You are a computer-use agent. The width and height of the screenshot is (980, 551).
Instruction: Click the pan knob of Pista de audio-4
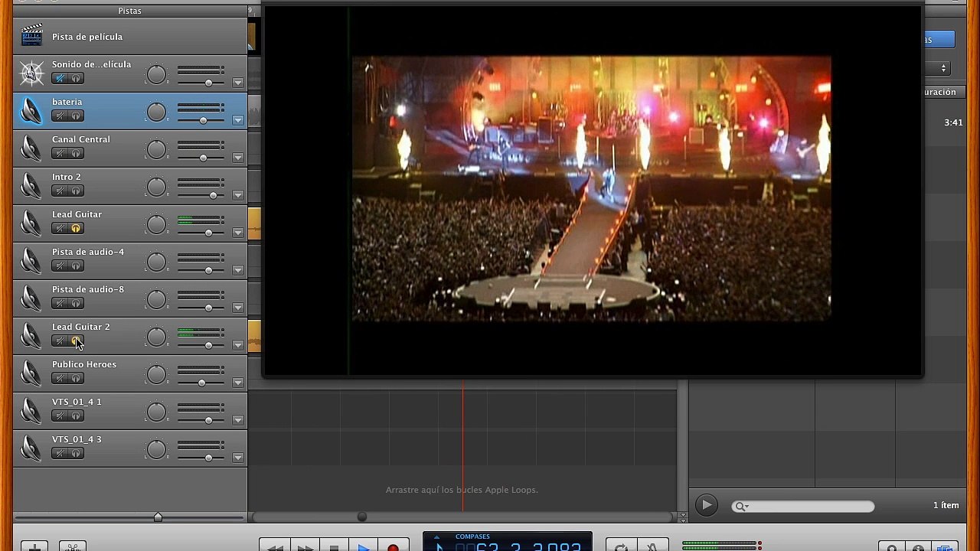156,262
